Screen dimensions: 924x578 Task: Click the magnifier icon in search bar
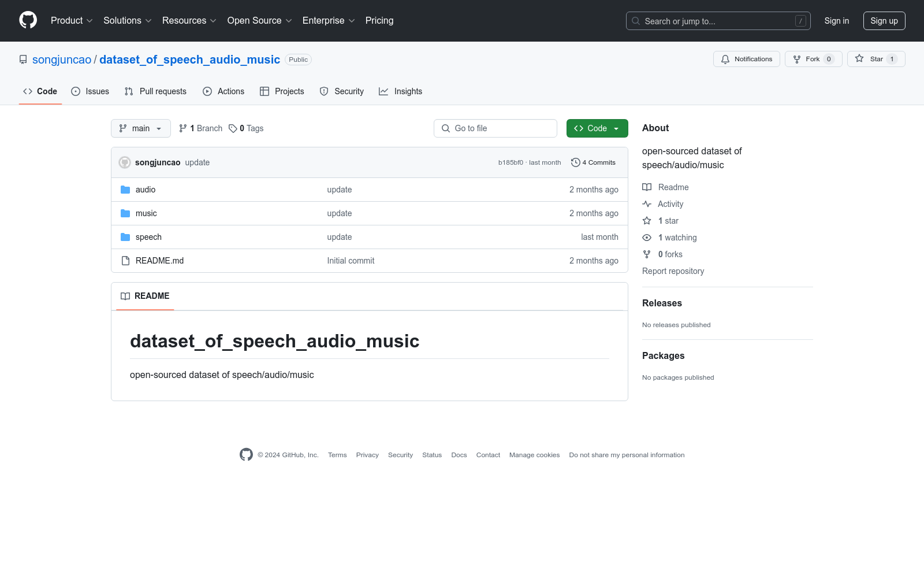pos(636,21)
